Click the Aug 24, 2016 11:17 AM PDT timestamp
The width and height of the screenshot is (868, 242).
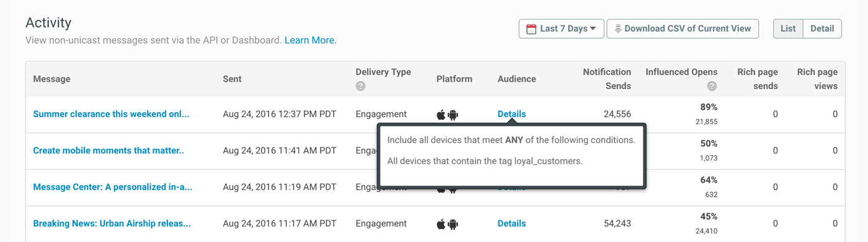click(x=280, y=223)
